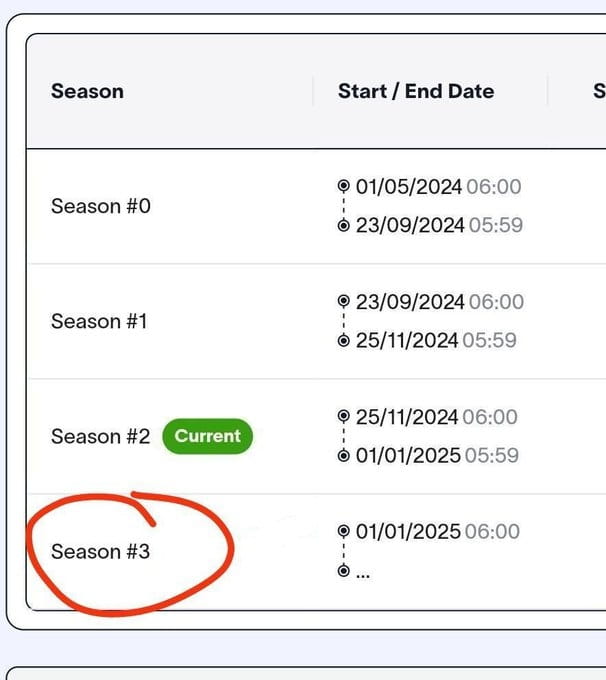606x680 pixels.
Task: Select the circled Season #3 label
Action: click(x=100, y=551)
